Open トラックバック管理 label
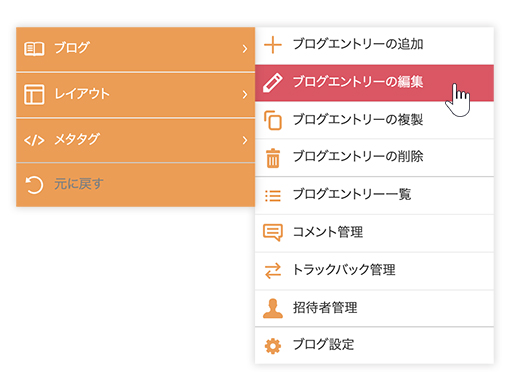511x382 pixels. coord(344,270)
